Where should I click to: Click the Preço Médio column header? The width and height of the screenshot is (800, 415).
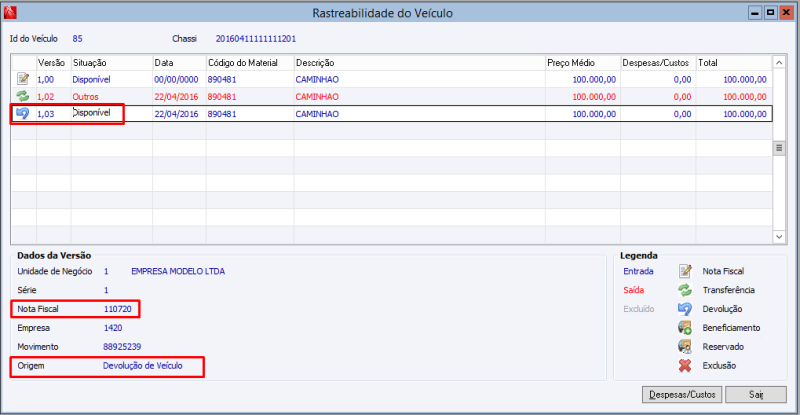coord(583,63)
